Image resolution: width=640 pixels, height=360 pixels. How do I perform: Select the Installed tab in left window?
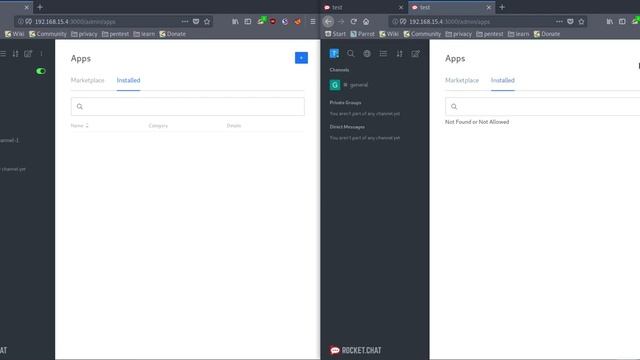click(x=128, y=80)
